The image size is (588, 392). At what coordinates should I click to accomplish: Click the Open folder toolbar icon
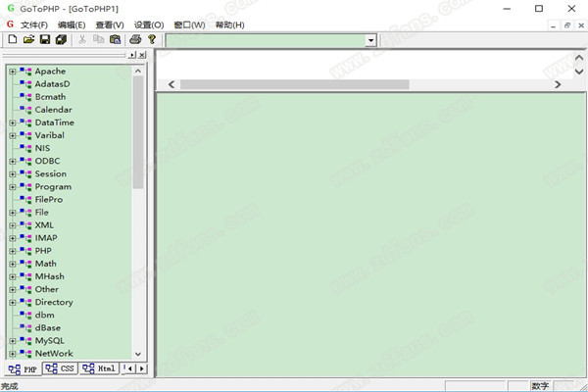coord(28,39)
